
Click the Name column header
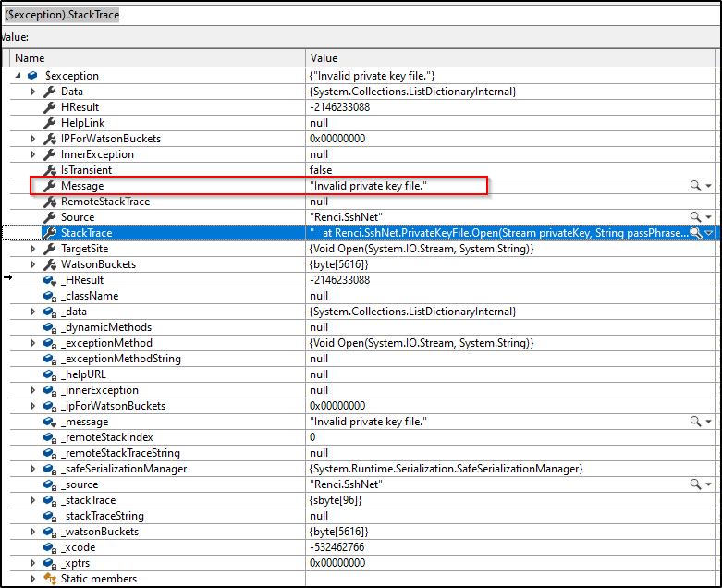[x=157, y=58]
